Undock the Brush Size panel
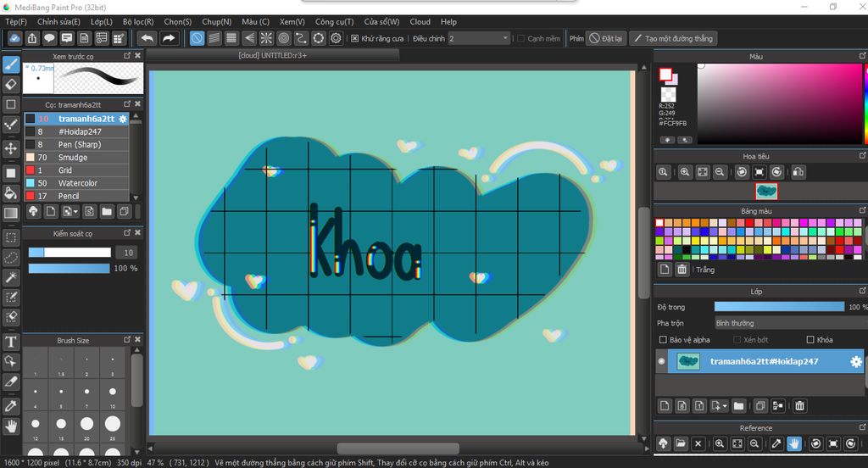Image resolution: width=868 pixels, height=468 pixels. (x=127, y=339)
